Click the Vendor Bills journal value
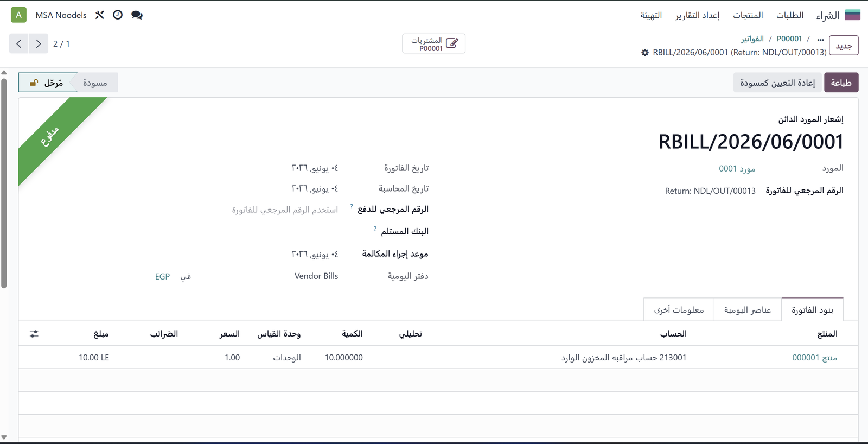Screen dimensions: 868x444 point(316,276)
